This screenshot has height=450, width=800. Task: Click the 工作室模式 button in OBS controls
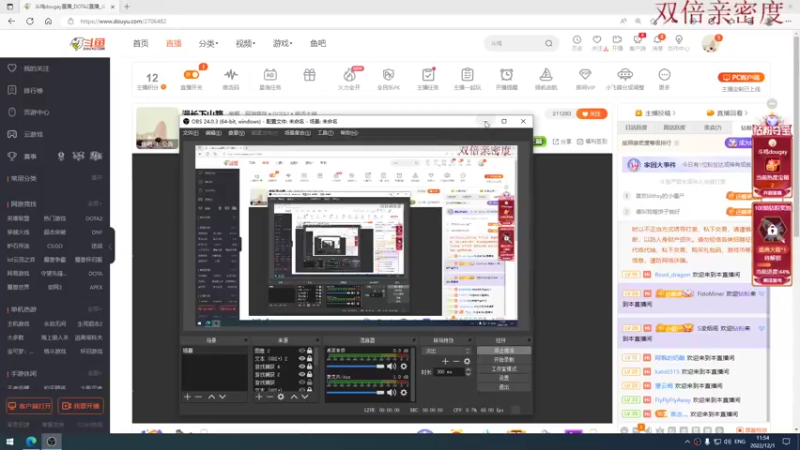coord(504,369)
